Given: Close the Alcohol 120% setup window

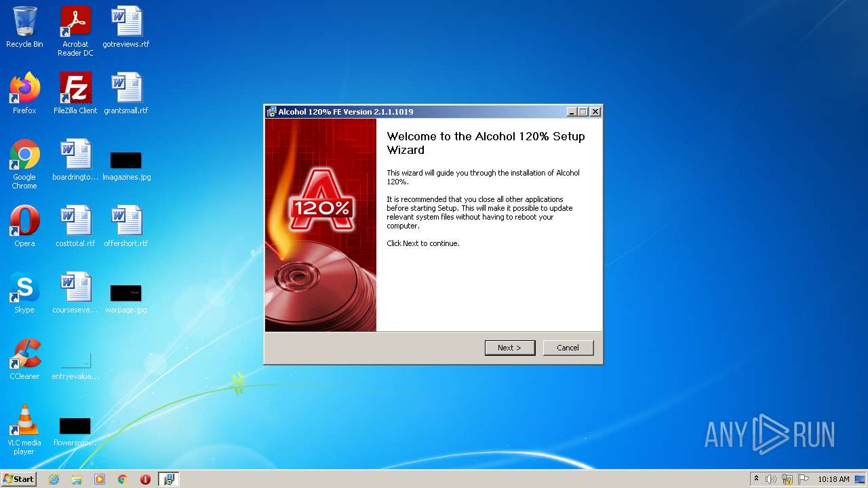Looking at the screenshot, I should pyautogui.click(x=595, y=112).
